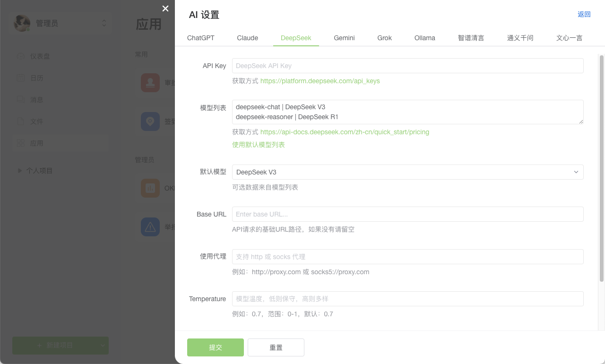Switch to the 通义千问 tab
The image size is (605, 364).
pos(520,38)
